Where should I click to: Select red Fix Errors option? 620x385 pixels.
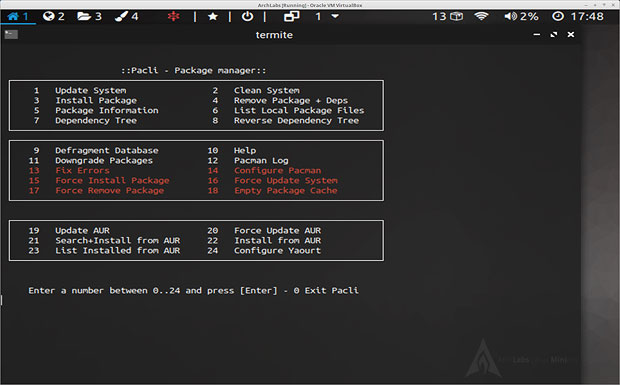pyautogui.click(x=82, y=170)
